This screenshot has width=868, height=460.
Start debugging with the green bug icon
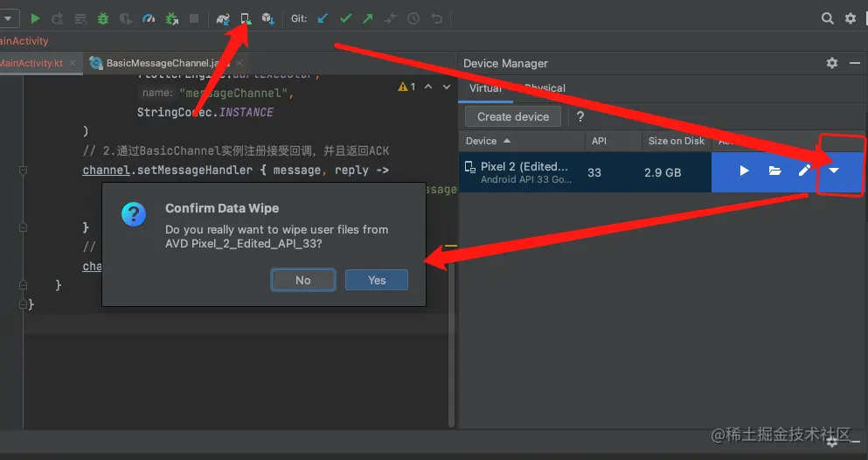[x=103, y=19]
